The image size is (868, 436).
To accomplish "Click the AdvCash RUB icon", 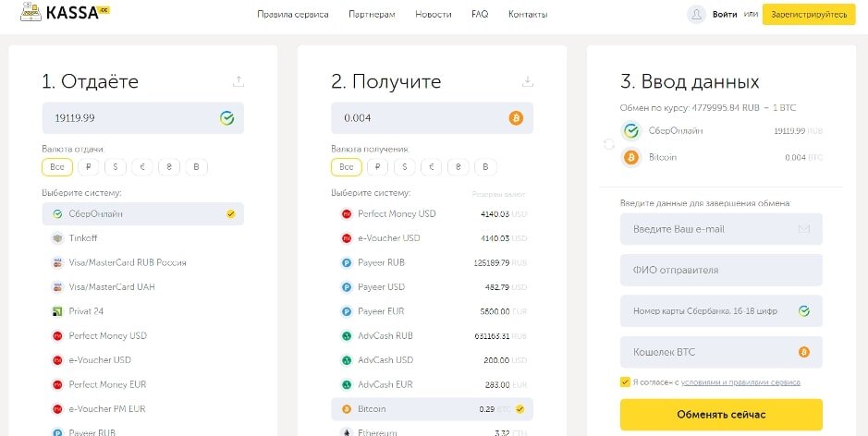I will pyautogui.click(x=347, y=336).
